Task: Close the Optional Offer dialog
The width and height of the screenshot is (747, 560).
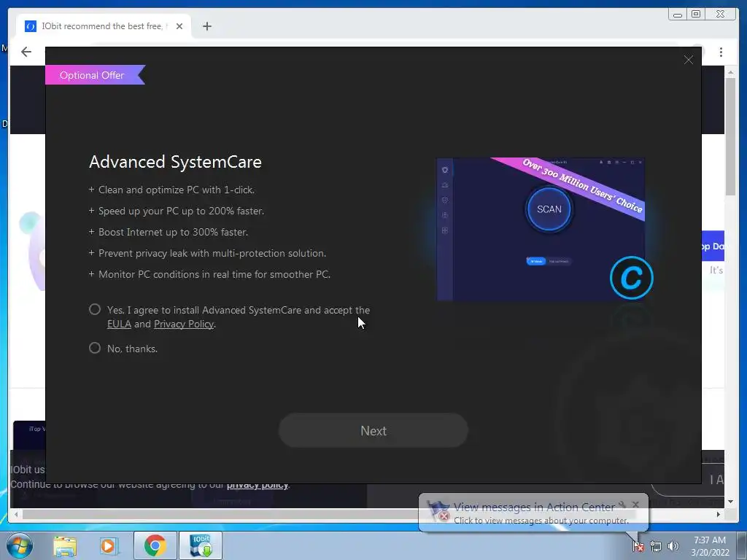Action: 689,60
